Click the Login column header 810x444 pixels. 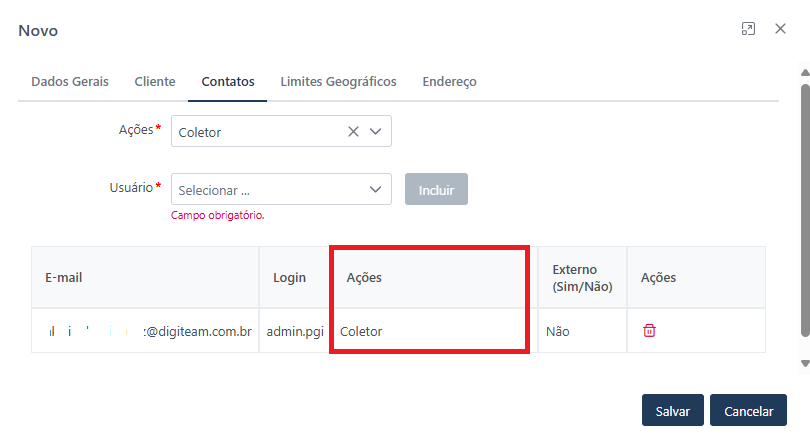[289, 278]
